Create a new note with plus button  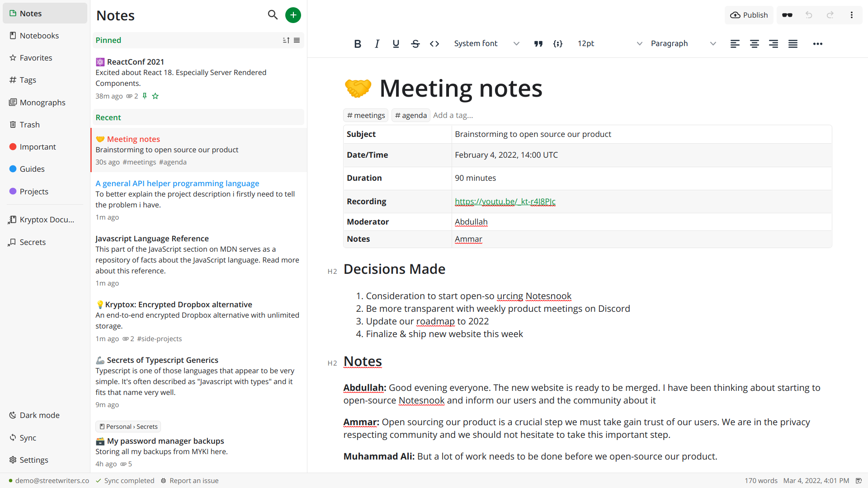[x=293, y=15]
